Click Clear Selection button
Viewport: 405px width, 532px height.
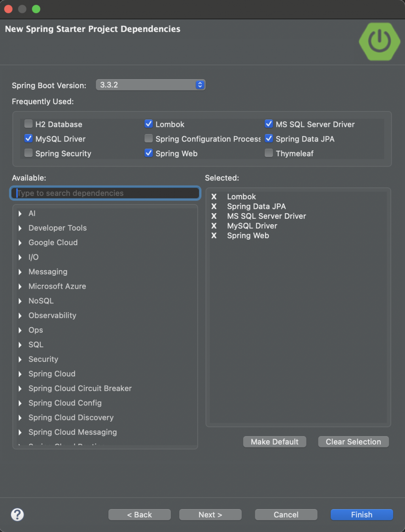(x=354, y=442)
